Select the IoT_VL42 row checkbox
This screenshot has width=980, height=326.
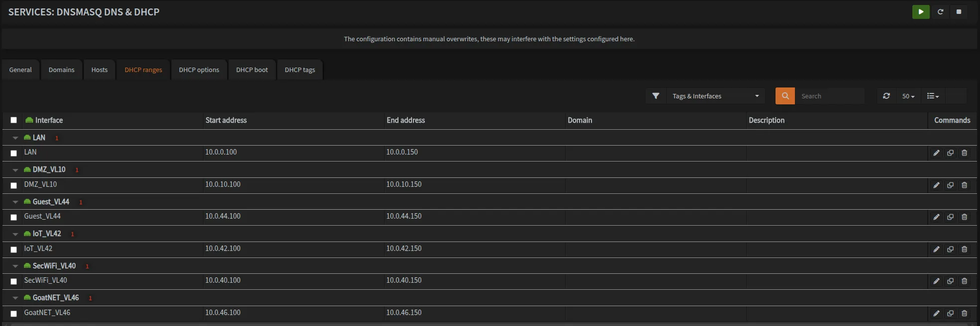pos(13,249)
